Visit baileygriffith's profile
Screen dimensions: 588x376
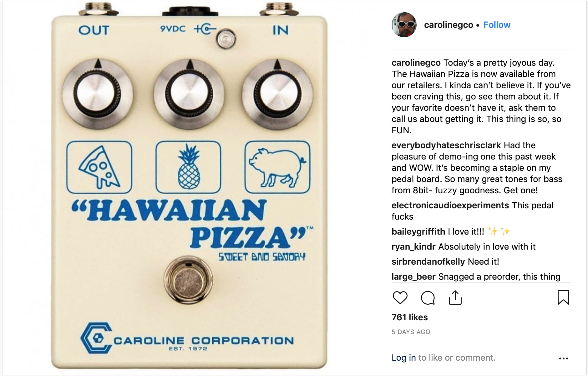point(418,231)
